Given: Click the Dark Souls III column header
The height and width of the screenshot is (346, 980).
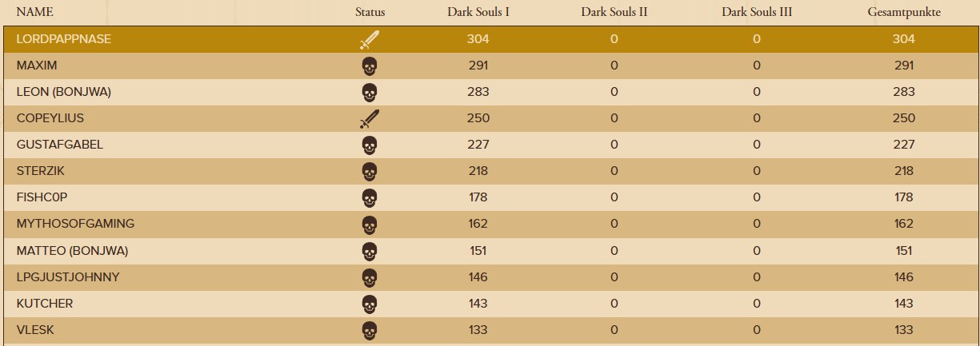Looking at the screenshot, I should click(757, 12).
